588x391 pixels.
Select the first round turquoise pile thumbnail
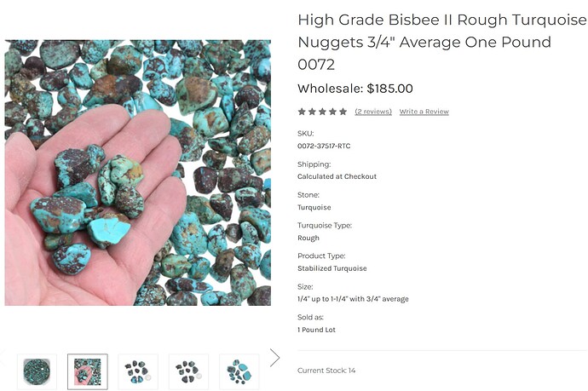click(37, 371)
